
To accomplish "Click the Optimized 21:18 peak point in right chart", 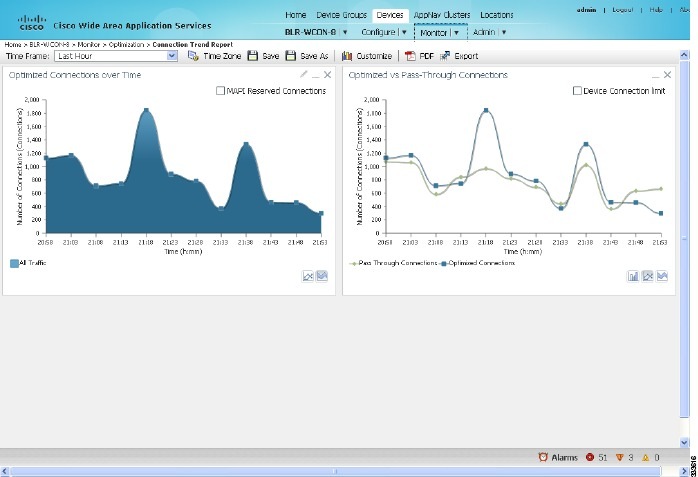I will click(486, 110).
